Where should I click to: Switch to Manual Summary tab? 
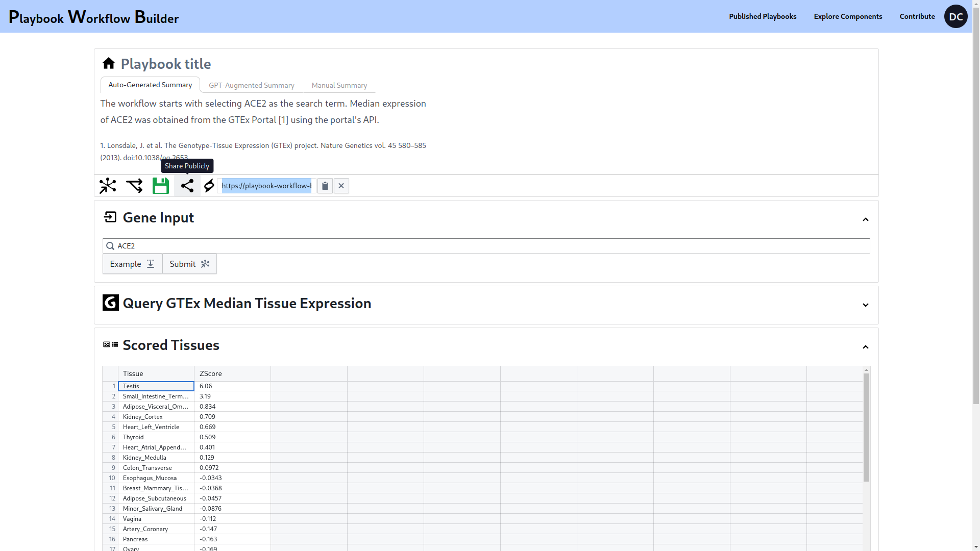(339, 85)
